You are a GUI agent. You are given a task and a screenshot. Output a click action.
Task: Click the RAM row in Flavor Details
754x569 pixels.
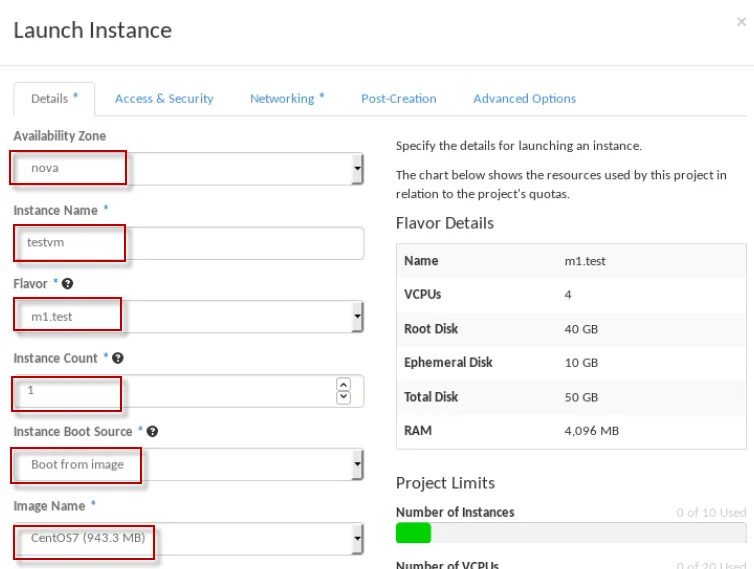(x=570, y=431)
